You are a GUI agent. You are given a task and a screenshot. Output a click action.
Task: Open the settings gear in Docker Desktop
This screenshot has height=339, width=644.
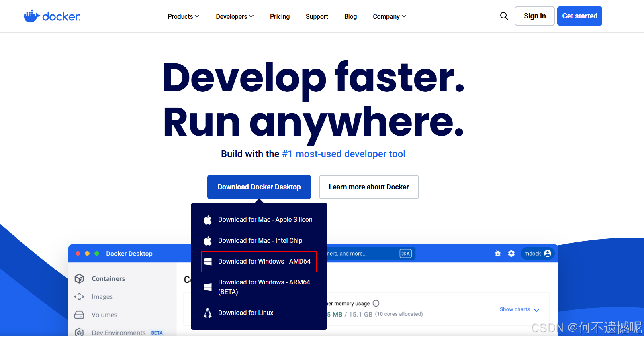pos(511,254)
